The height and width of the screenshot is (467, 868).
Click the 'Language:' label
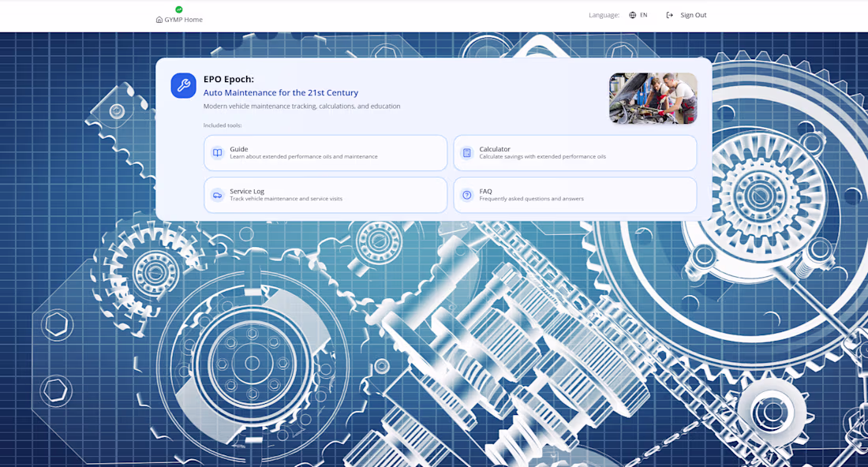[604, 15]
